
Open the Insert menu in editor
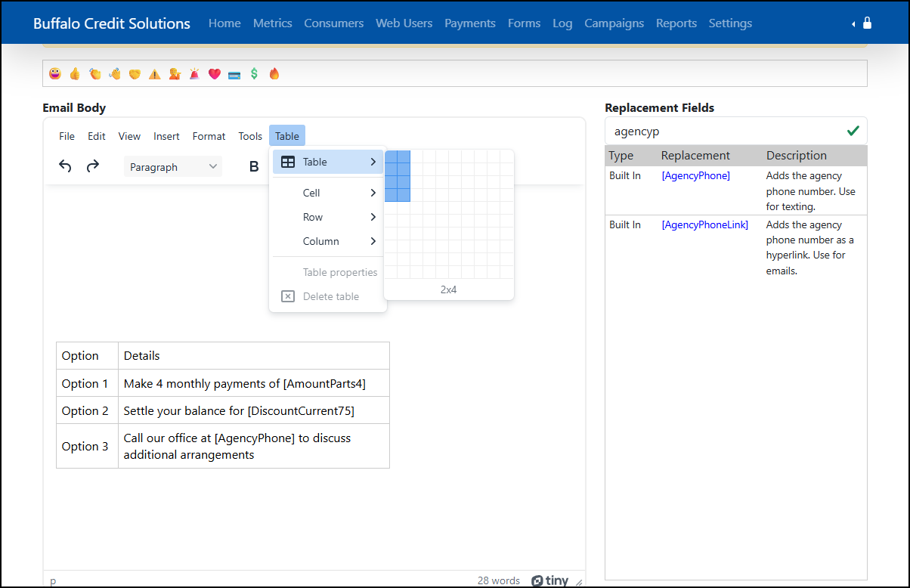[x=166, y=136]
